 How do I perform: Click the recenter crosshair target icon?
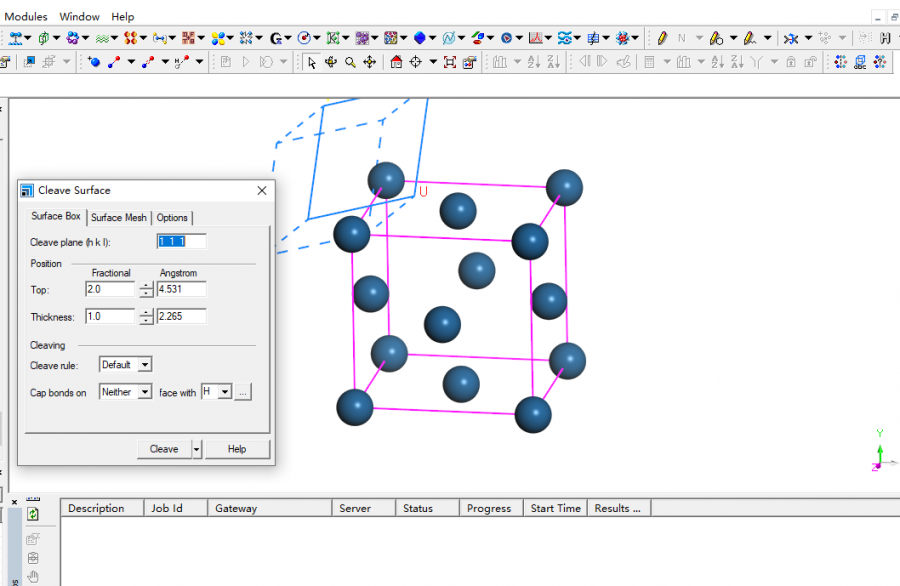[x=415, y=62]
